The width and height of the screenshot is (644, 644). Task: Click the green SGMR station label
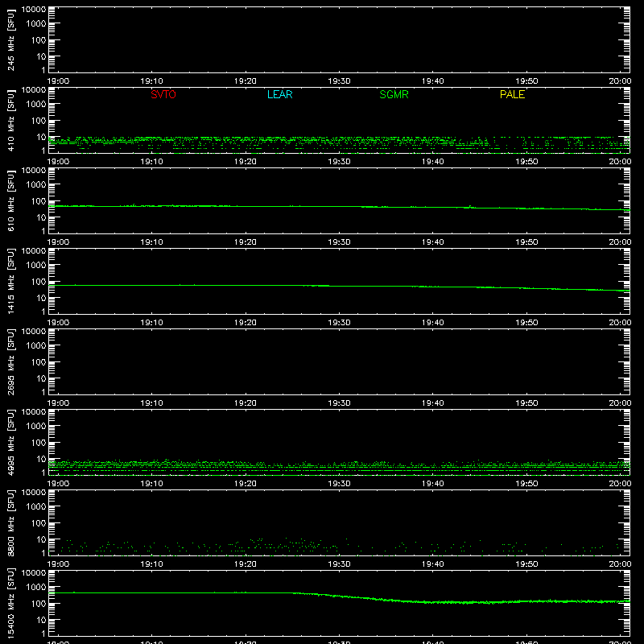point(394,94)
